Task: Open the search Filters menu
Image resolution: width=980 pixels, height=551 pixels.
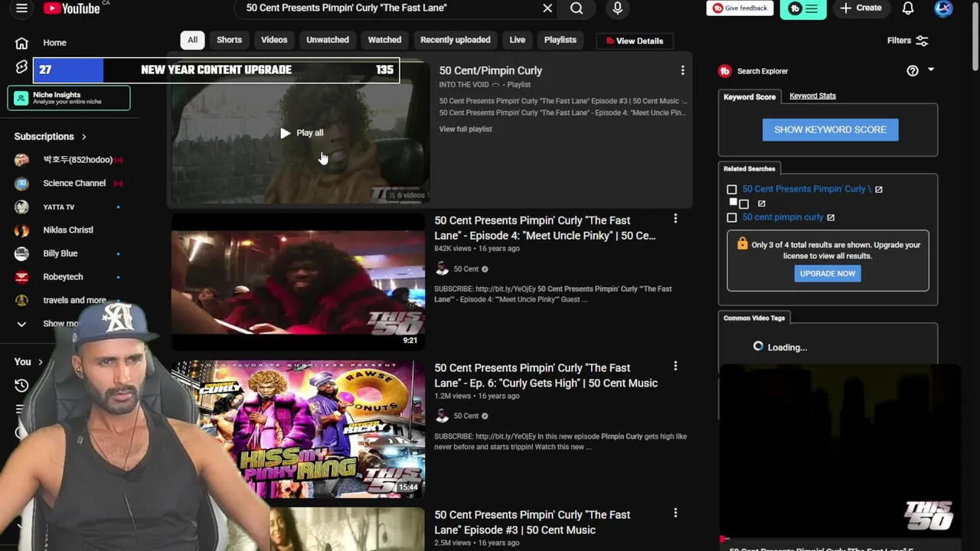Action: coord(908,41)
